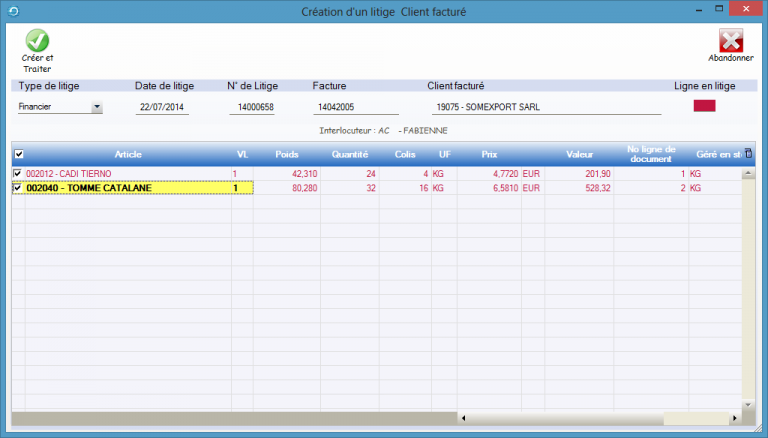Image resolution: width=768 pixels, height=438 pixels.
Task: Click the vertical scrollbar down arrow
Action: coord(748,406)
